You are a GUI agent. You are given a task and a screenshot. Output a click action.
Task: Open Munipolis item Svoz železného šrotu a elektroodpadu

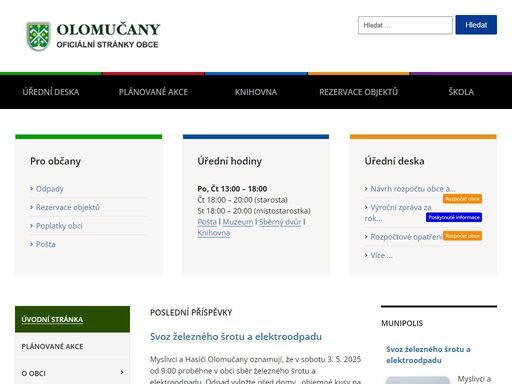coord(428,355)
